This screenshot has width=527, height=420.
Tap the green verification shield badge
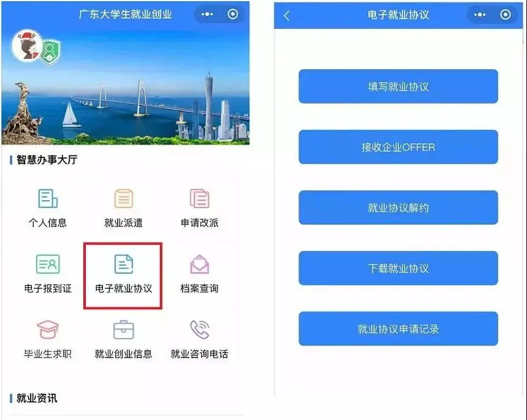click(x=50, y=52)
